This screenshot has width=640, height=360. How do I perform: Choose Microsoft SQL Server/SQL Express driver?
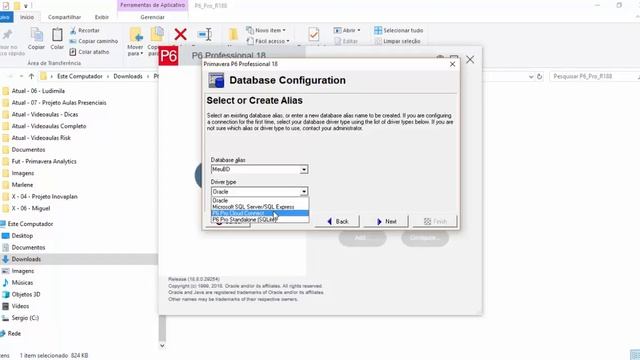pos(260,207)
